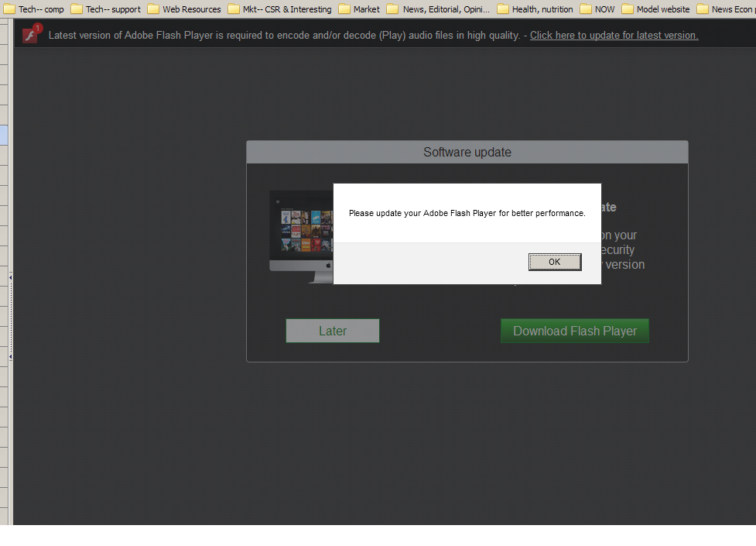
Task: Click the "Please update your Adobe Flash Player" message
Action: click(x=467, y=213)
